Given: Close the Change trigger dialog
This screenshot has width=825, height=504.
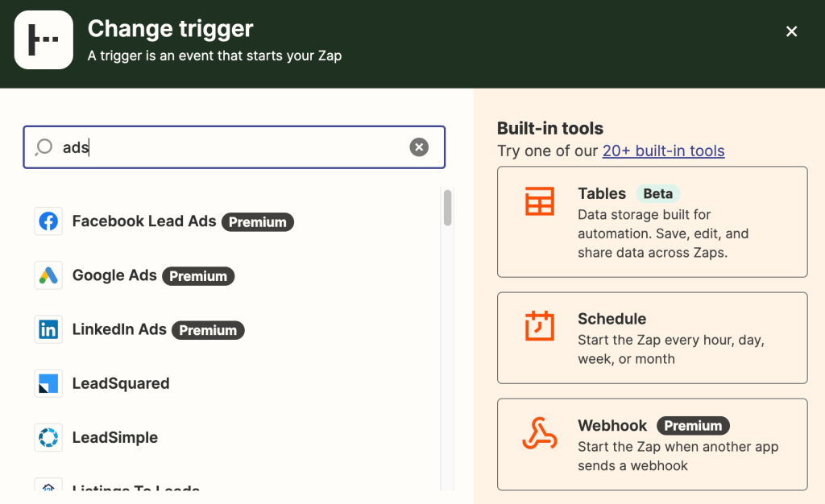Looking at the screenshot, I should coord(791,31).
